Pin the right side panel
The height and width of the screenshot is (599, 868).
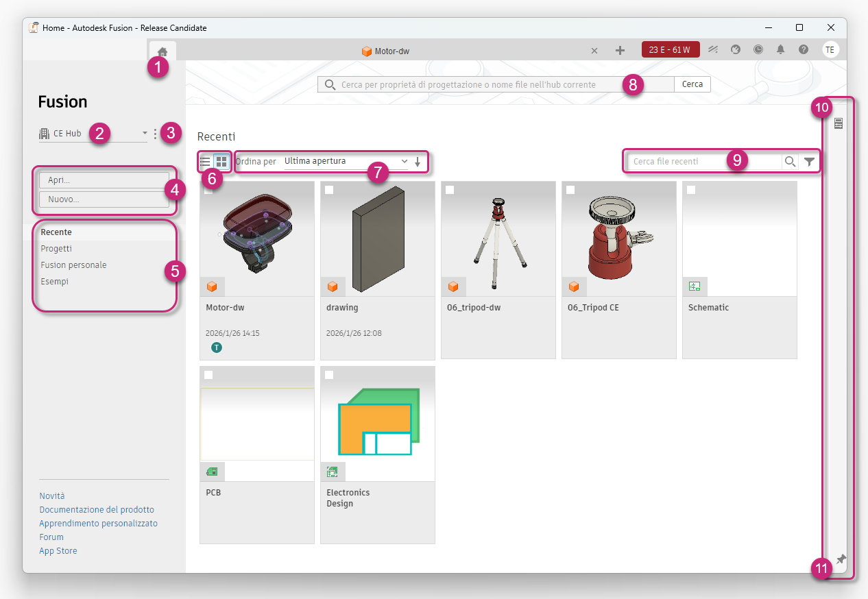[841, 560]
